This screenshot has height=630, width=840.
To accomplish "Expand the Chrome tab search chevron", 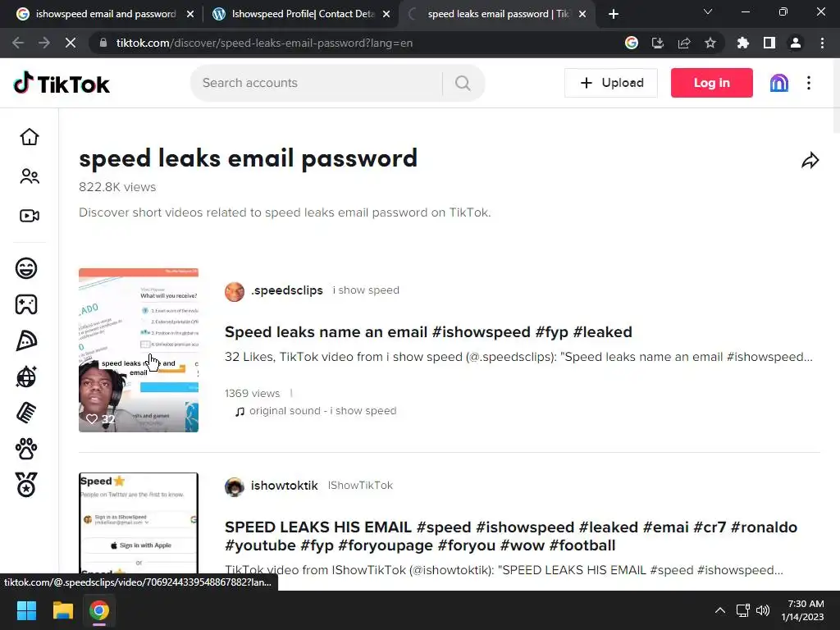I will (708, 11).
